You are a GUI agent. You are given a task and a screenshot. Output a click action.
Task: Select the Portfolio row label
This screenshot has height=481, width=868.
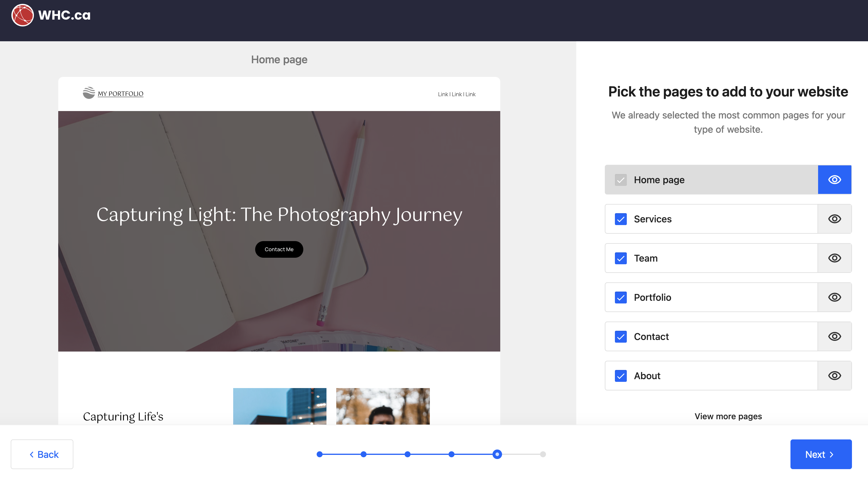[x=652, y=298]
